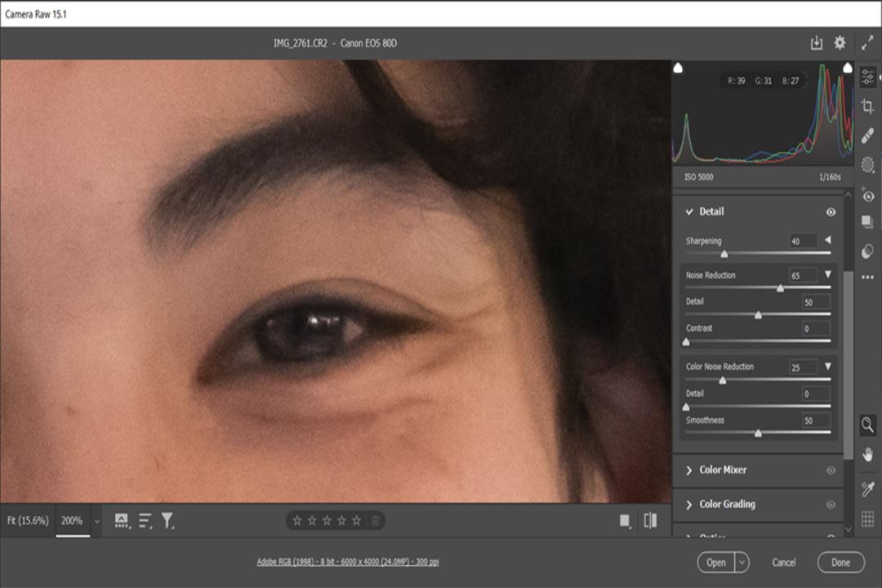
Task: Select the Zoom magnifier tool
Action: 867,425
